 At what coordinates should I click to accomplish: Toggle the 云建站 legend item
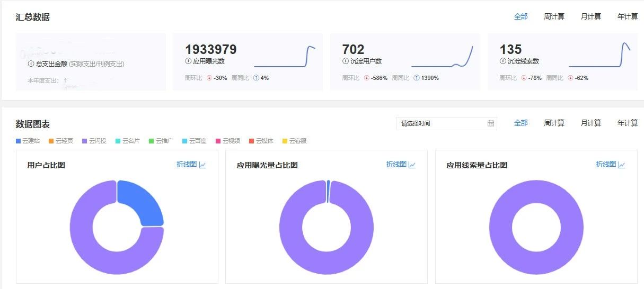click(28, 141)
